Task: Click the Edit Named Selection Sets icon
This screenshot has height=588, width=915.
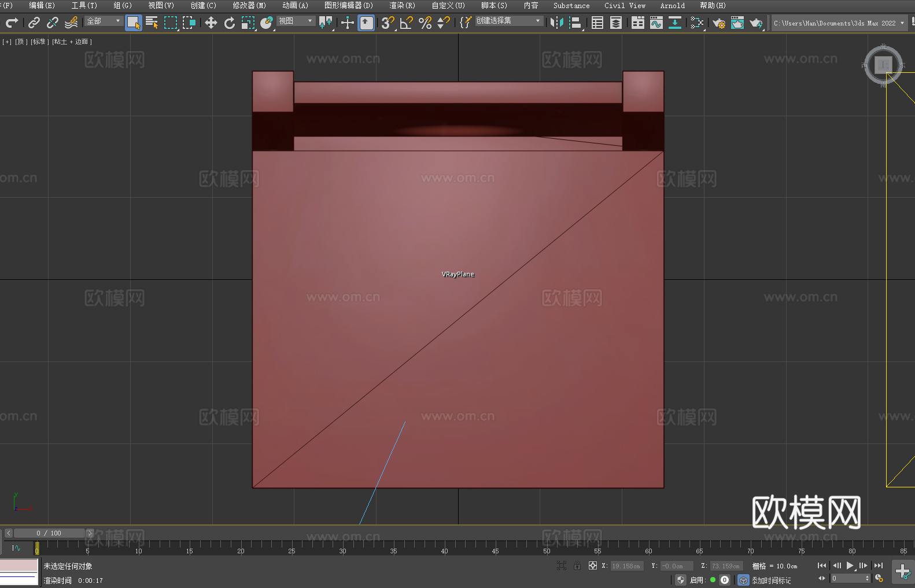Action: (x=466, y=23)
